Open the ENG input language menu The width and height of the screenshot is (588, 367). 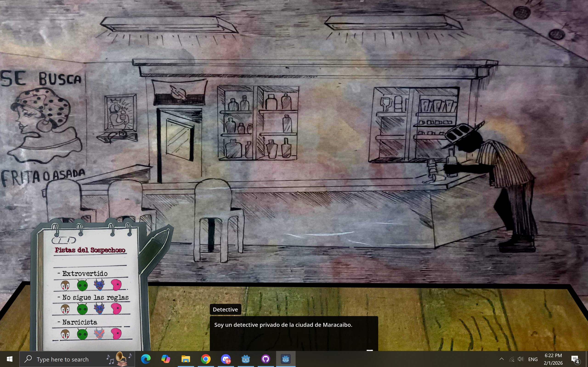(533, 359)
